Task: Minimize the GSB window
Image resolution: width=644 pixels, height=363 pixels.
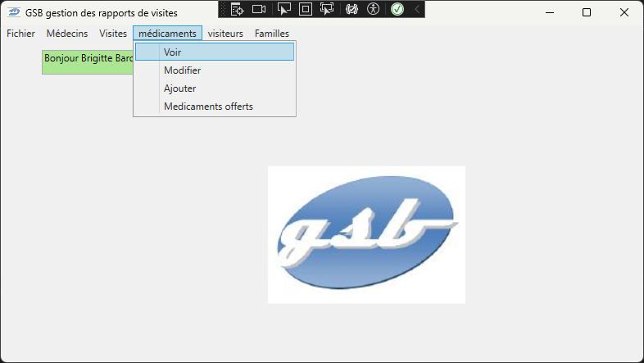Action: pyautogui.click(x=550, y=13)
